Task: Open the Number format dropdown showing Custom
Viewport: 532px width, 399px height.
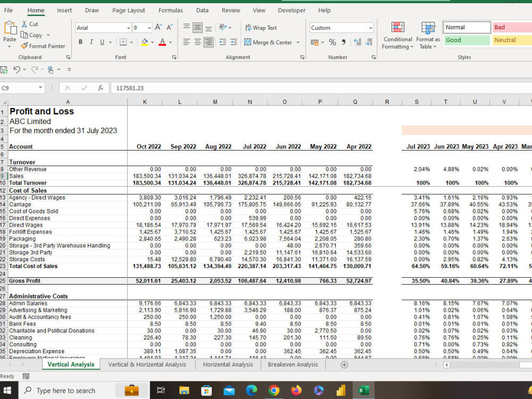Action: [x=342, y=27]
